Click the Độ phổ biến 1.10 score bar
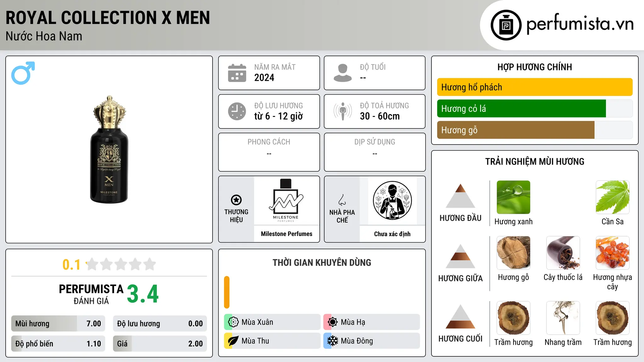Viewport: 644px width, 362px height. click(x=58, y=343)
